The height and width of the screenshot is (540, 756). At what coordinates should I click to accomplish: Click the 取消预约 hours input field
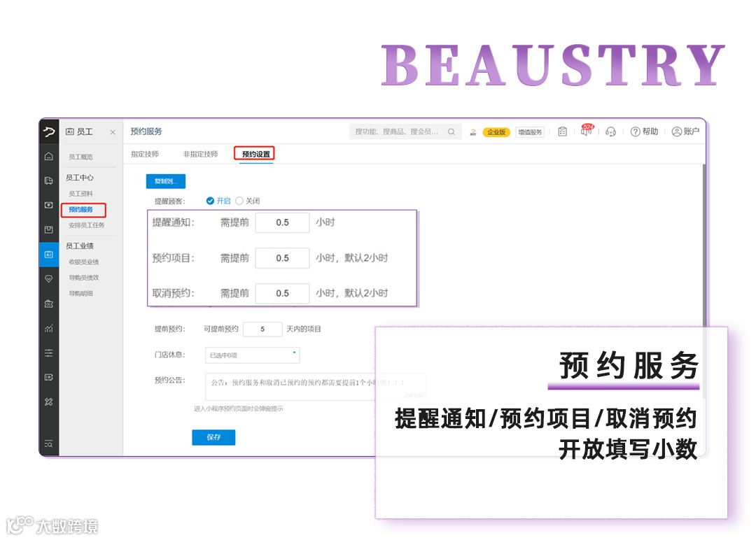point(282,293)
